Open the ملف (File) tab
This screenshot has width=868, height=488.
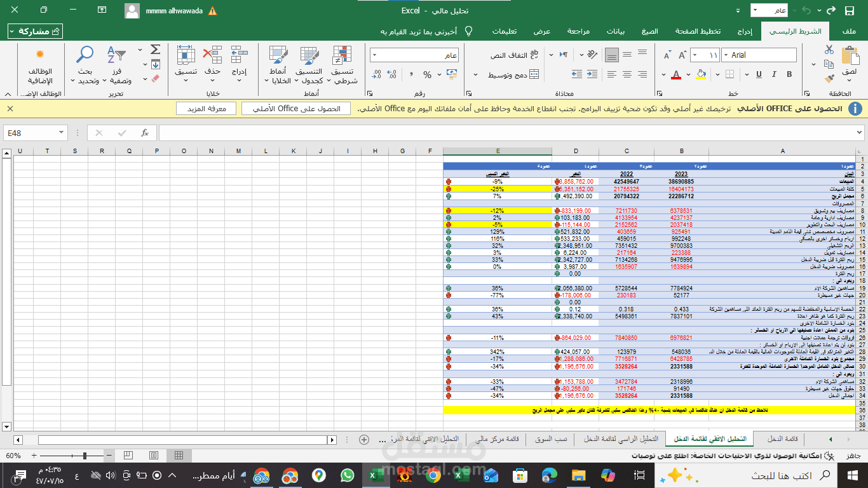[849, 31]
